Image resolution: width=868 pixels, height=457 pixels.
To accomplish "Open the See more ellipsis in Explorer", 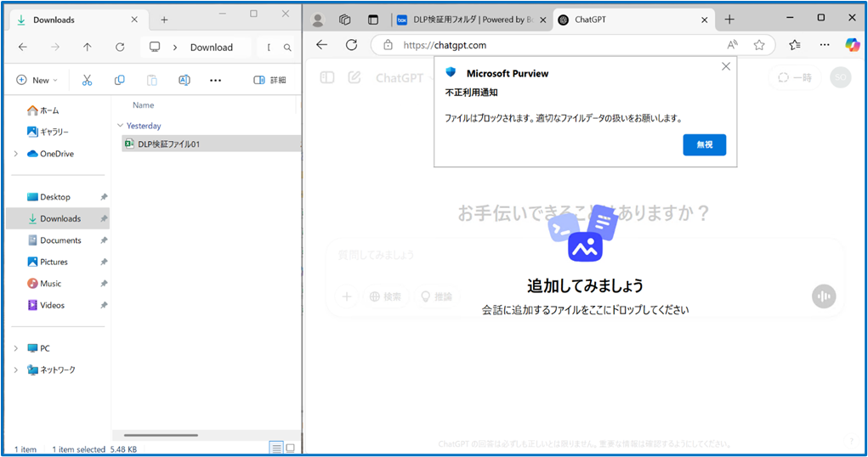I will [215, 80].
